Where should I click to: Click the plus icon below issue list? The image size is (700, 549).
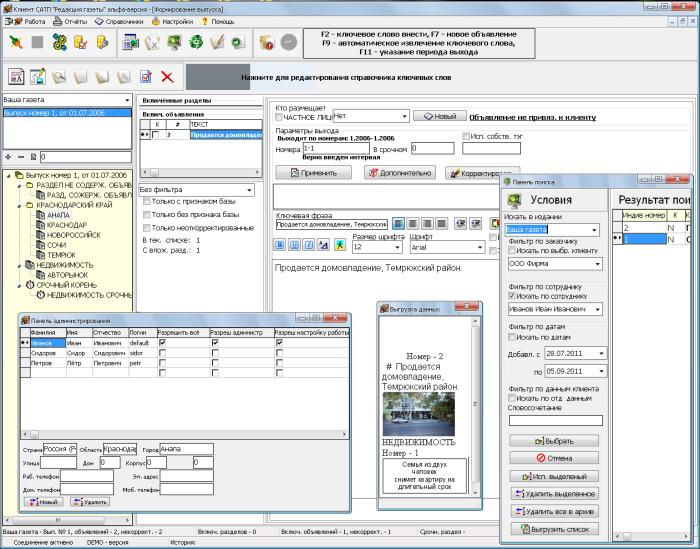point(8,157)
